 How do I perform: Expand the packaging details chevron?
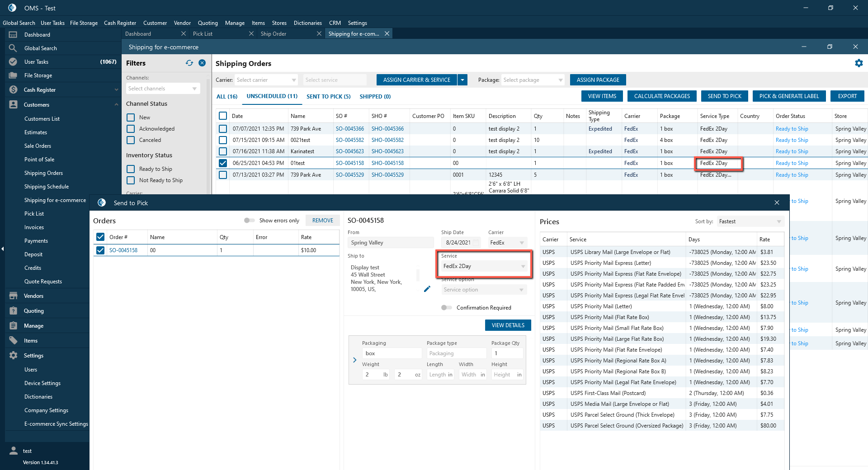tap(354, 360)
